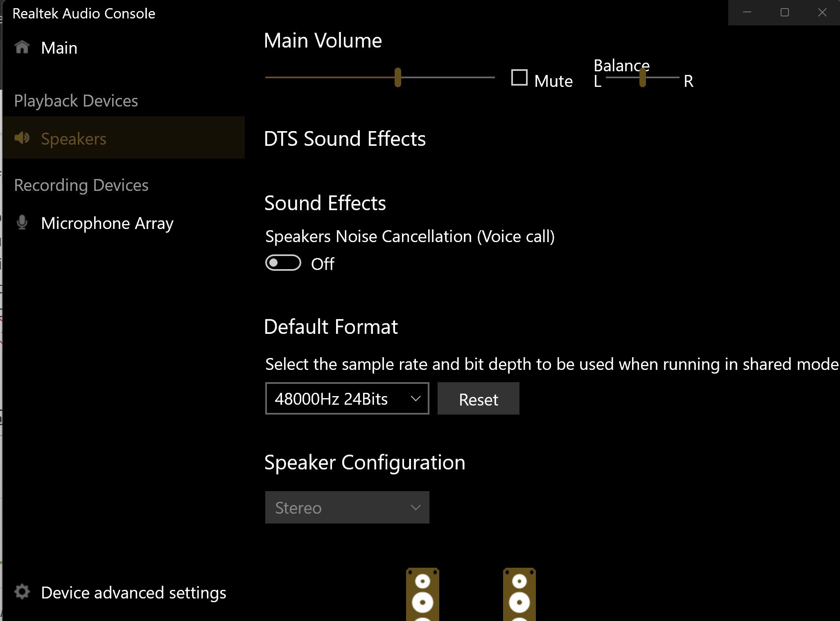This screenshot has height=621, width=840.
Task: Maximize the Realtek Audio Console window
Action: (784, 13)
